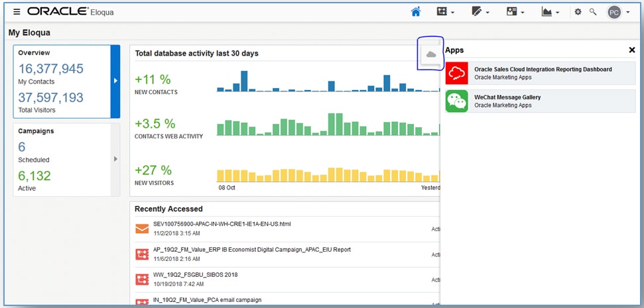Go to the Home dashboard icon
Screen dimensions: 644x308
(416, 12)
